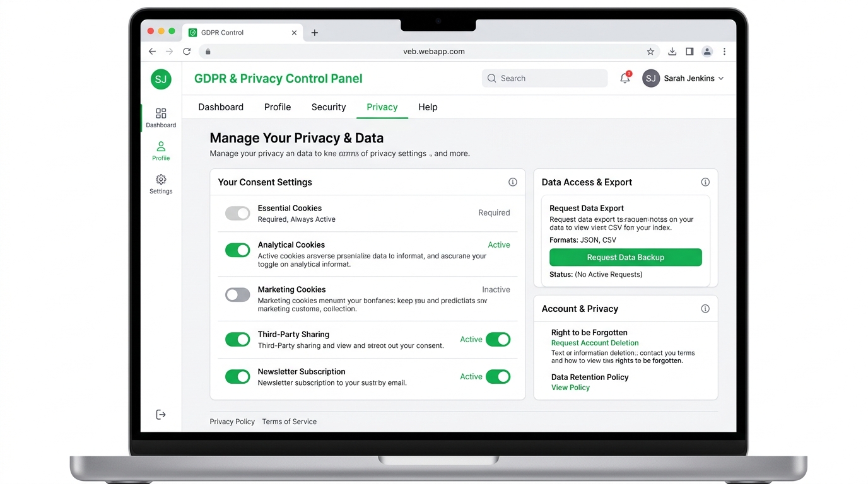Click the browser address bar

(x=430, y=52)
